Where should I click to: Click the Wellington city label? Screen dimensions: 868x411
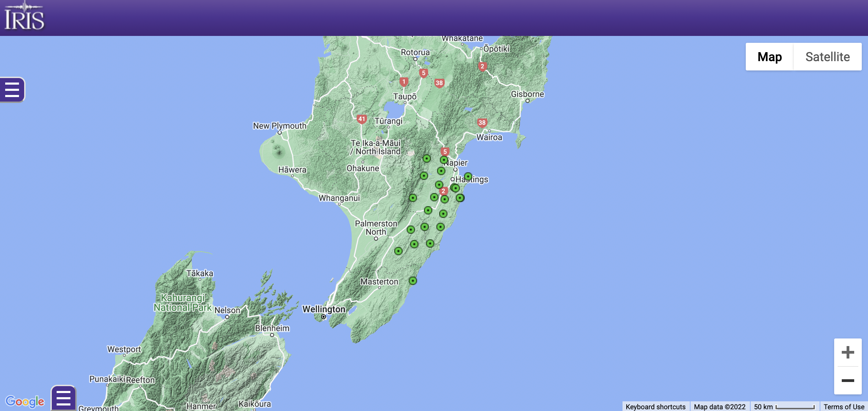coord(324,309)
